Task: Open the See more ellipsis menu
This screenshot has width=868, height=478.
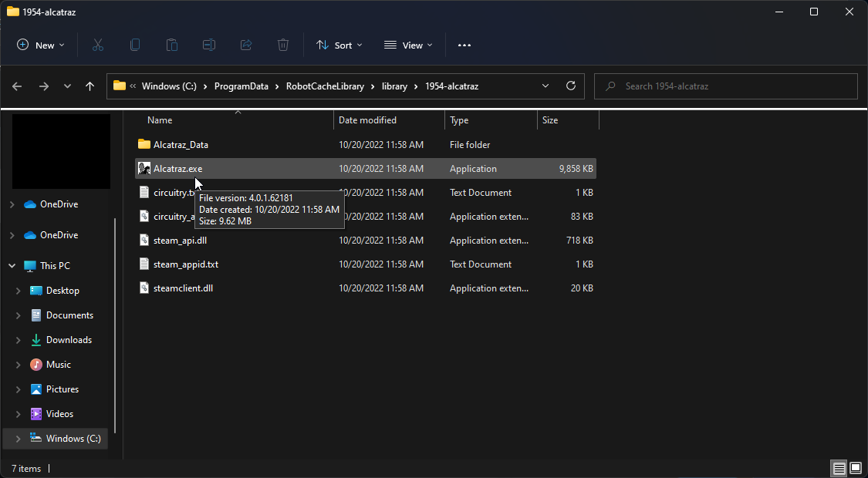Action: click(x=464, y=45)
